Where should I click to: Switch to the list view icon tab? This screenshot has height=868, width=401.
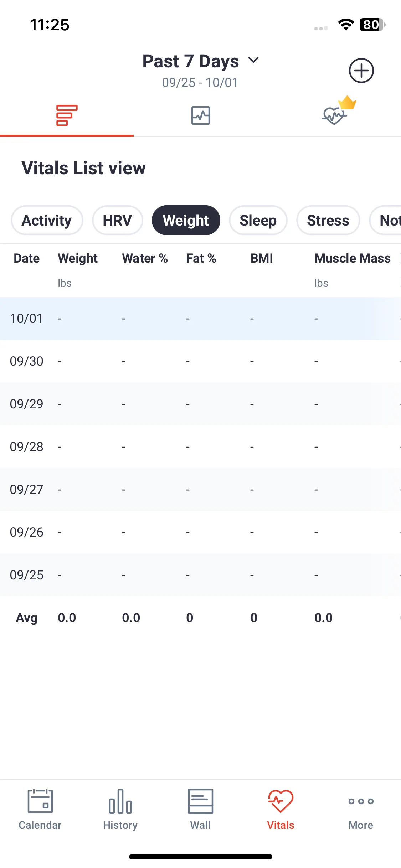point(67,115)
